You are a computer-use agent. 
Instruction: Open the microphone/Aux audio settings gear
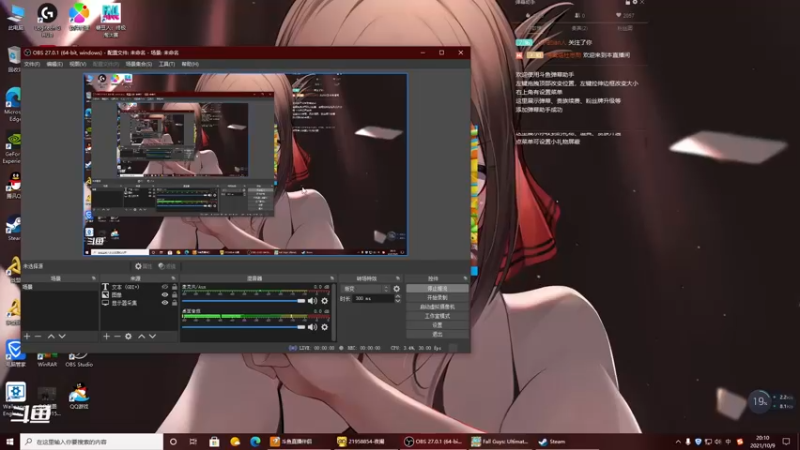324,301
